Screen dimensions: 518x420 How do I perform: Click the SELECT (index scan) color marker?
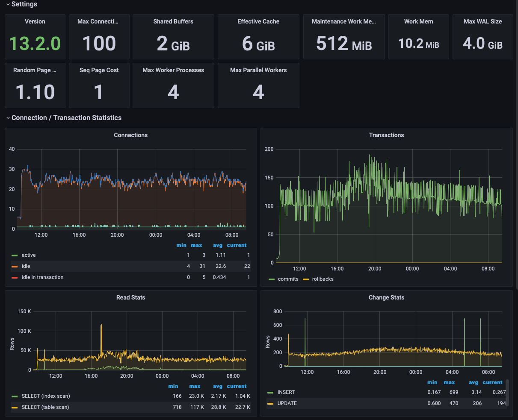tap(15, 396)
